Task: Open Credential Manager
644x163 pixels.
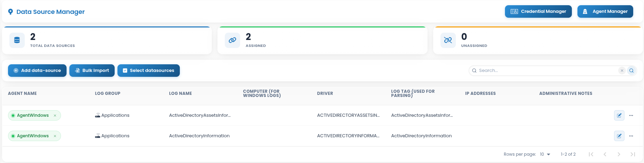Action: tap(538, 11)
